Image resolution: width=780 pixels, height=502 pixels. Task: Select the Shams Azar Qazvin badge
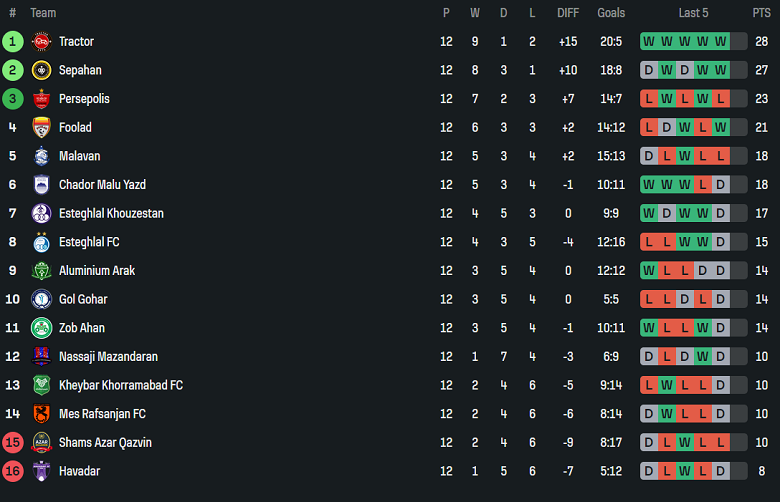pos(41,442)
